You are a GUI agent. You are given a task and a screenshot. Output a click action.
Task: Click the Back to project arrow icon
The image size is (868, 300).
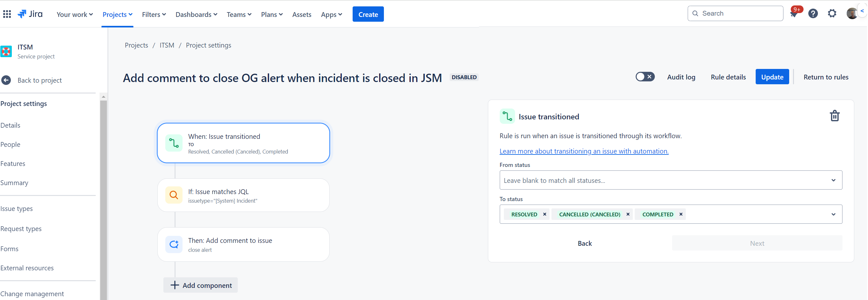[6, 80]
